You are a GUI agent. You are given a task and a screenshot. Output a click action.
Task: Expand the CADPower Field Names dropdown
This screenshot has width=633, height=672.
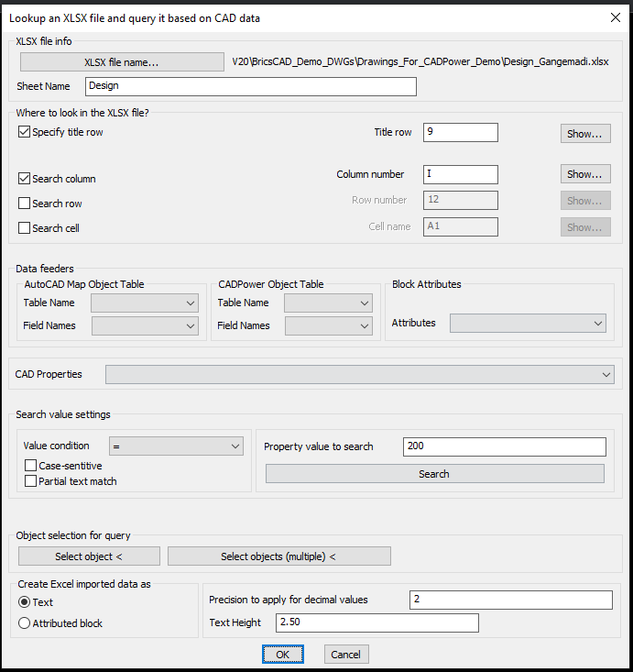point(328,325)
